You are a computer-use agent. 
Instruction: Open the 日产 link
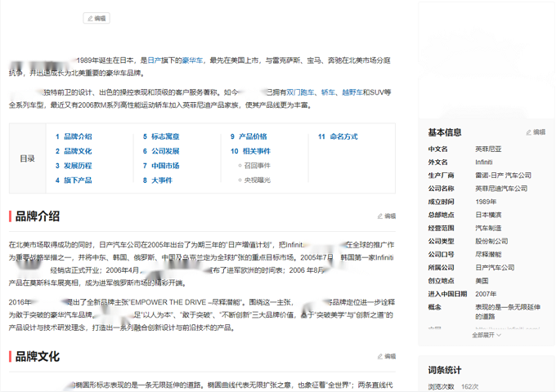click(x=155, y=60)
